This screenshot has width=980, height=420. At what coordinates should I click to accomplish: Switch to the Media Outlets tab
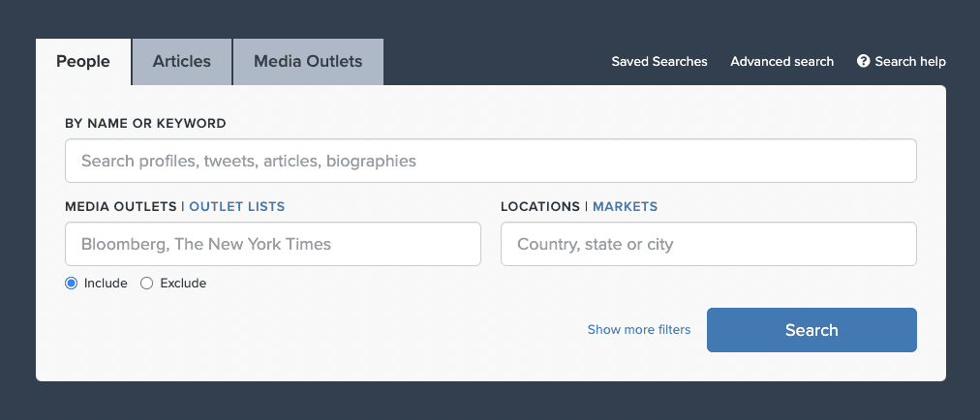coord(308,62)
